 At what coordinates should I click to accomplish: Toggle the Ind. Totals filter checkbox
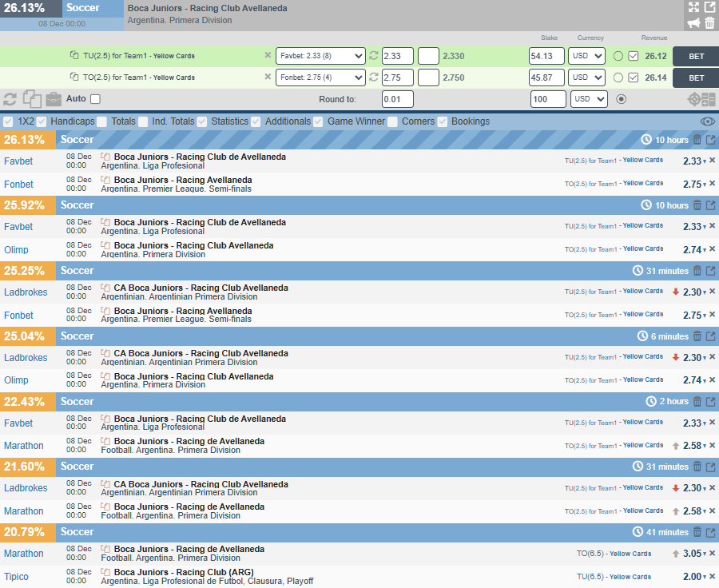(x=143, y=121)
